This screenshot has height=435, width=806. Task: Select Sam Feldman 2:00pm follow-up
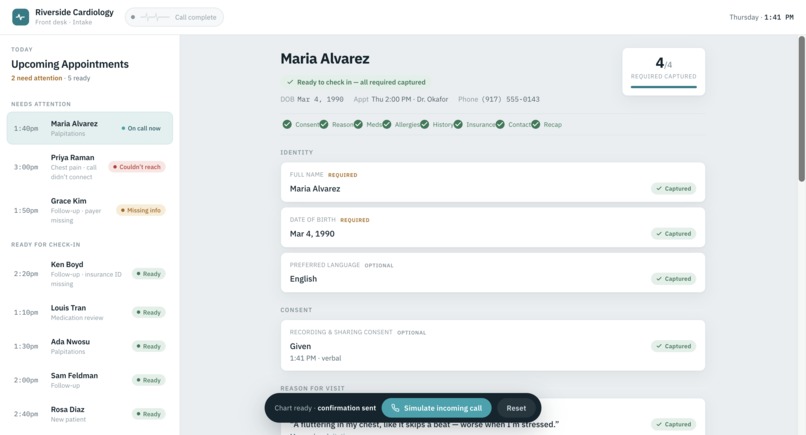click(x=90, y=380)
